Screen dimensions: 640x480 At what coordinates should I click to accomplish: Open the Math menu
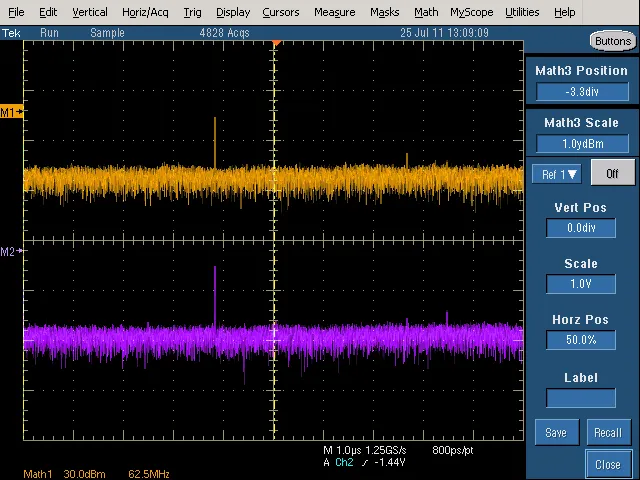click(426, 12)
